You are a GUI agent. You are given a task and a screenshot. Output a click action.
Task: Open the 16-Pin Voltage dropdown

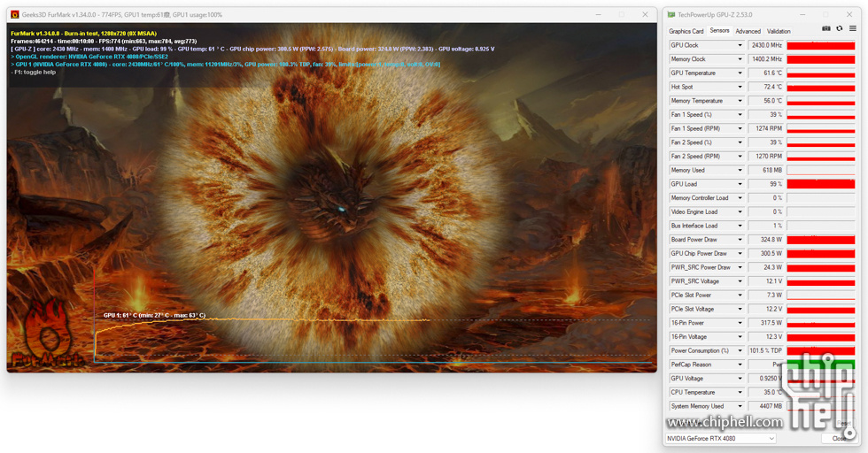[740, 337]
